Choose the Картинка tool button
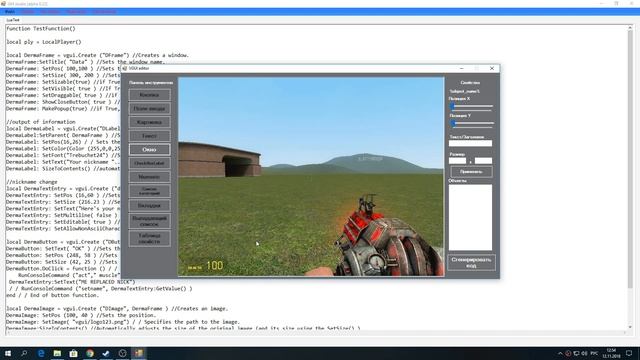 [x=149, y=122]
